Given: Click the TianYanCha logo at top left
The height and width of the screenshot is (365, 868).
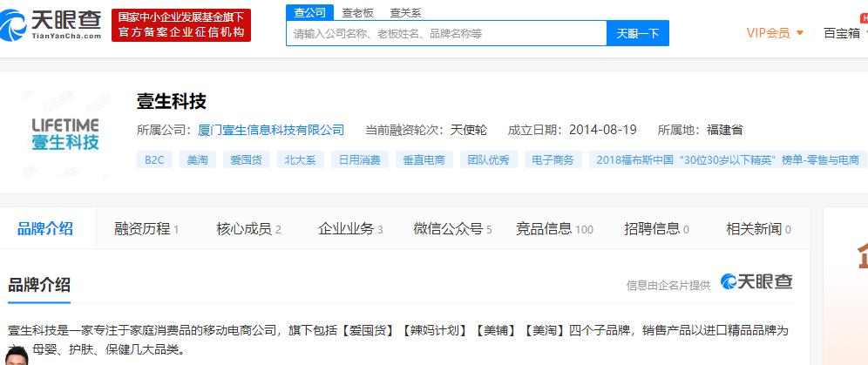Looking at the screenshot, I should [52, 24].
